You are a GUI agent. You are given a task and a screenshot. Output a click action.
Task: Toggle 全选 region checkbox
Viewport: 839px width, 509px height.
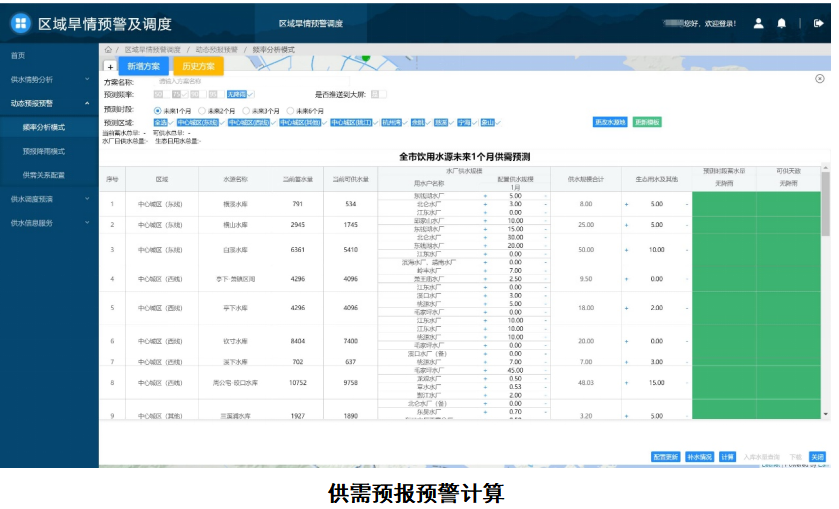click(164, 123)
